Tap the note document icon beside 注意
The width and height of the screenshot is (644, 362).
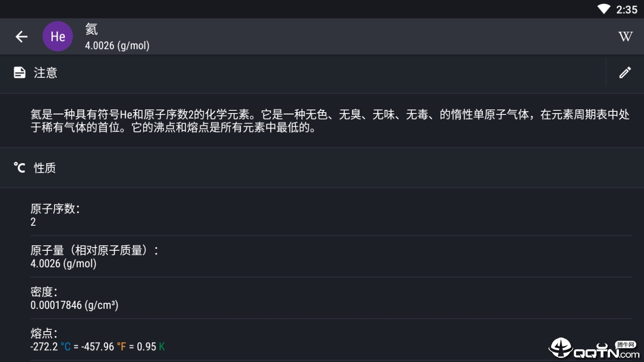pyautogui.click(x=20, y=73)
